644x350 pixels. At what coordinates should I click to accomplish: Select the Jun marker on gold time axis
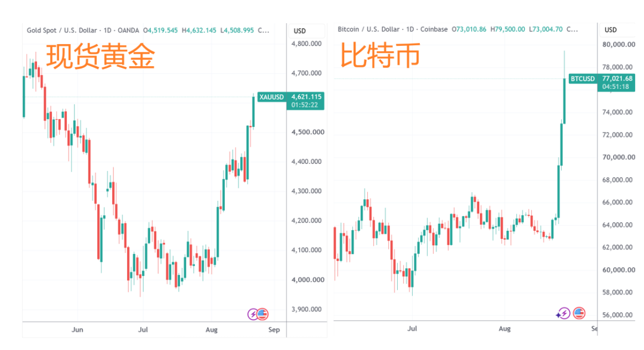point(77,330)
